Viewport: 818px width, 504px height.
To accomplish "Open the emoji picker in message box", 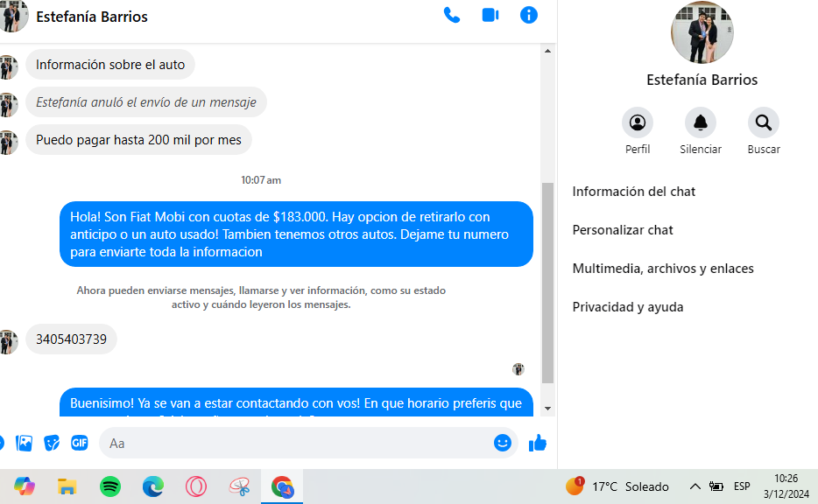I will click(503, 443).
